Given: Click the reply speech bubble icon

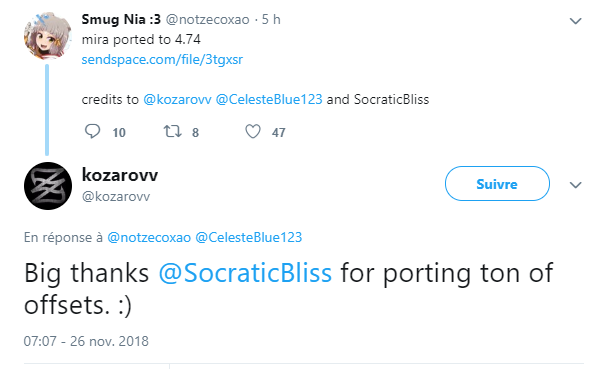Looking at the screenshot, I should point(92,131).
